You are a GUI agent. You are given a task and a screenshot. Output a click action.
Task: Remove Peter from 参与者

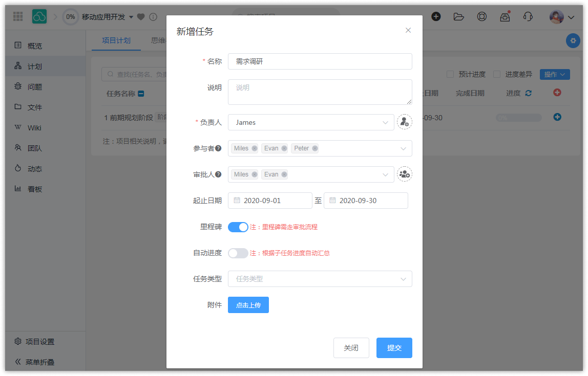click(x=315, y=148)
